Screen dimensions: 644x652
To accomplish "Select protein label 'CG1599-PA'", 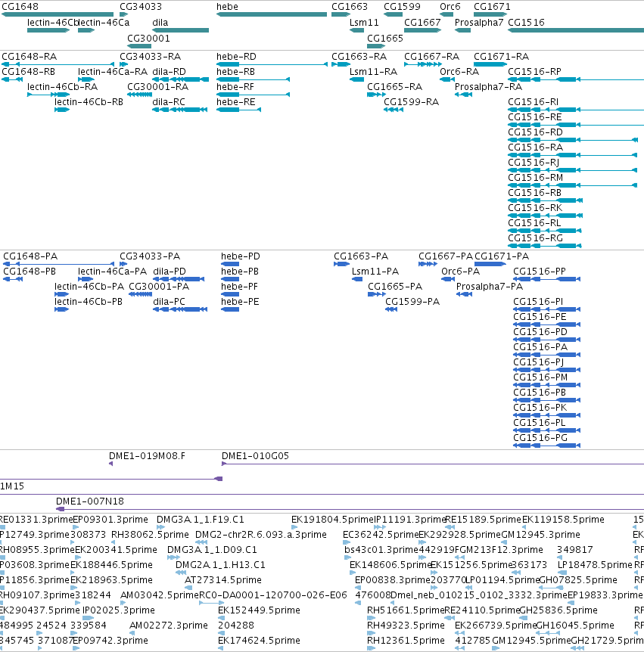I will click(x=412, y=302).
